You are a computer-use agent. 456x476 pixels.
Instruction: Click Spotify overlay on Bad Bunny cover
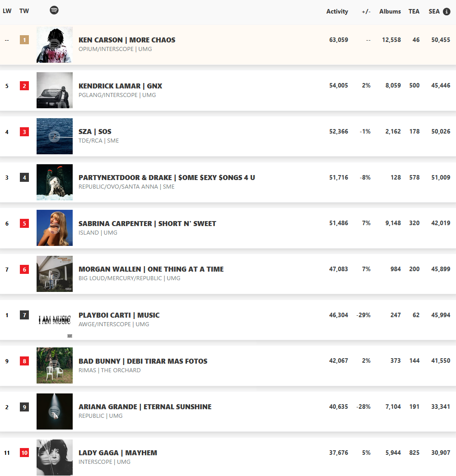54,365
